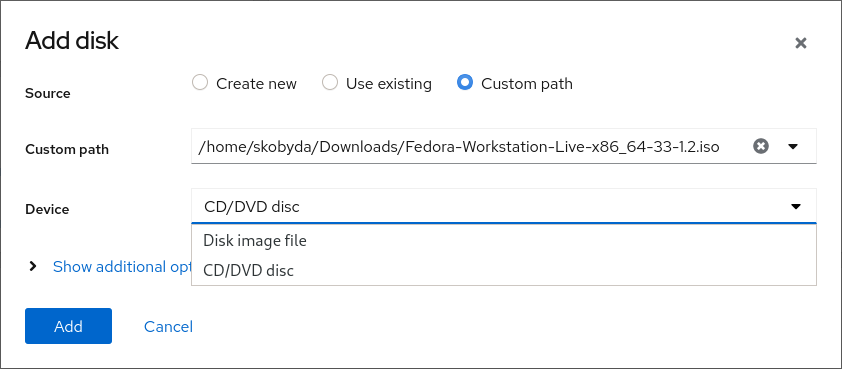842x369 pixels.
Task: Click the Add disk dialog title
Action: pos(72,41)
